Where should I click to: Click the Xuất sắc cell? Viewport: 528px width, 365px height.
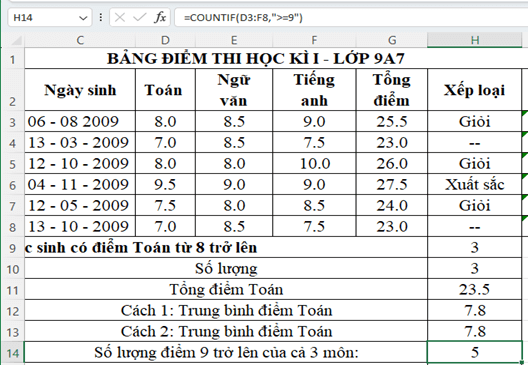(x=474, y=184)
